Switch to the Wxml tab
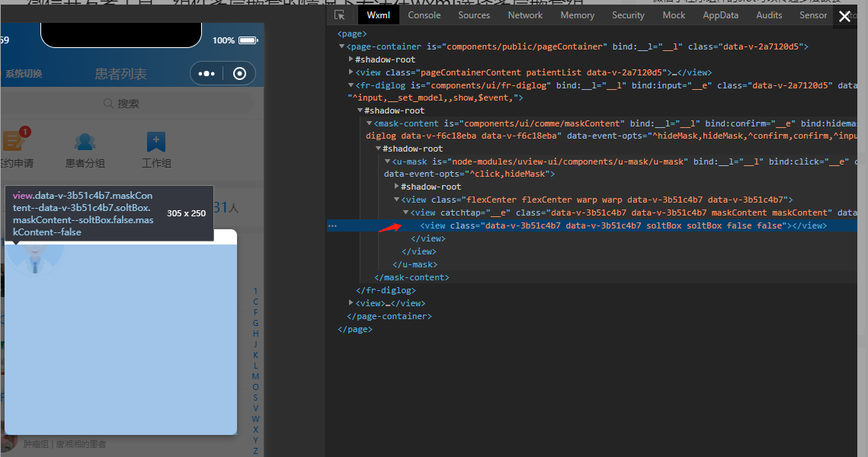The height and width of the screenshot is (457, 868). [378, 15]
